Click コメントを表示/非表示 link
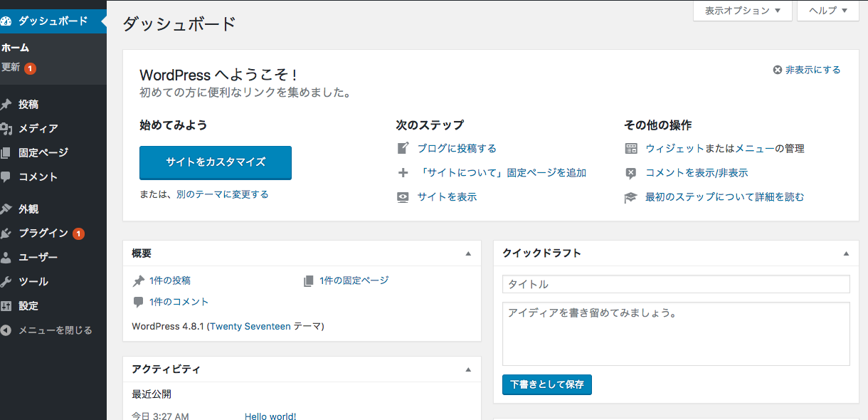868x420 pixels. pyautogui.click(x=697, y=173)
